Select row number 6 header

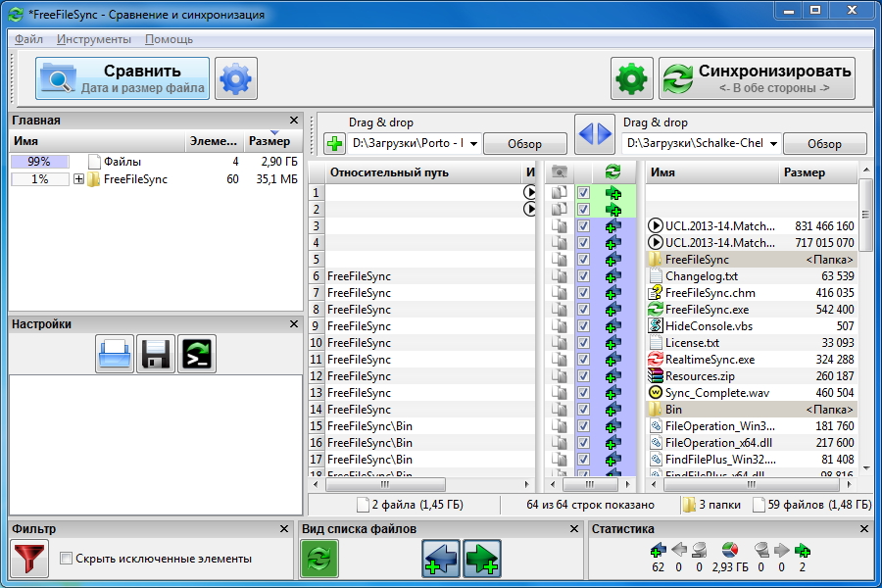[x=317, y=276]
